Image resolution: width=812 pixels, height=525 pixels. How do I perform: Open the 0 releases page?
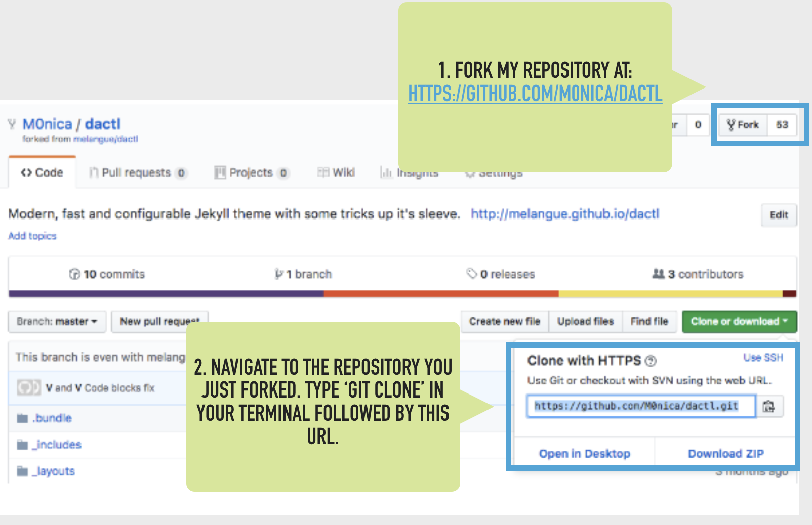(501, 274)
